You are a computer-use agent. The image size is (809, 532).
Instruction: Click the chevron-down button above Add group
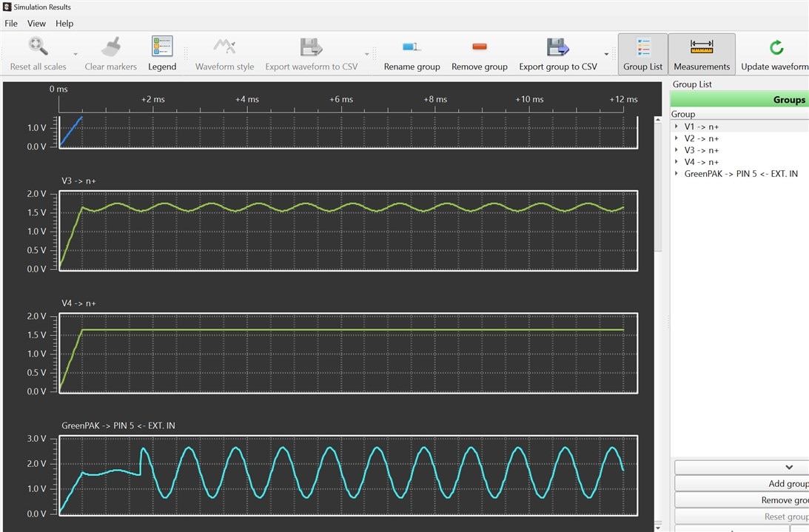[x=742, y=467]
